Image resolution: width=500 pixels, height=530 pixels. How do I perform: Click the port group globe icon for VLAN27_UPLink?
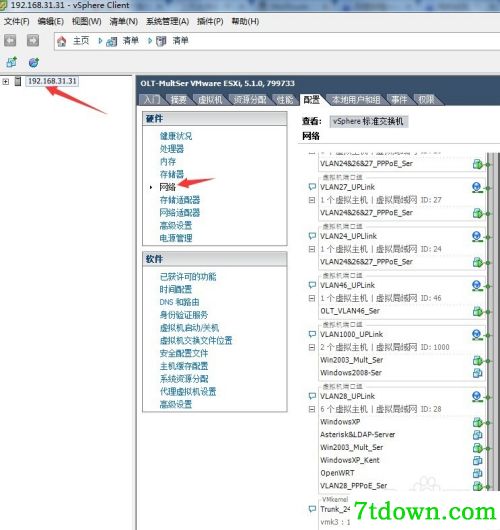tap(477, 187)
